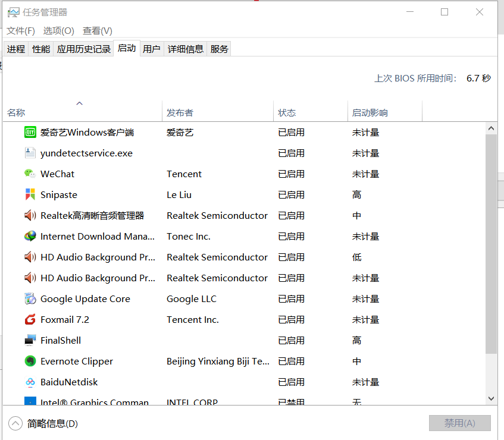Select the Google Update Core entry
The width and height of the screenshot is (504, 440).
tap(85, 299)
